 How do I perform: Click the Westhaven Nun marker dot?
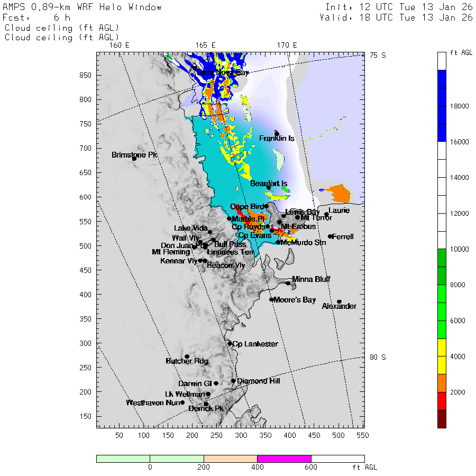(x=182, y=402)
